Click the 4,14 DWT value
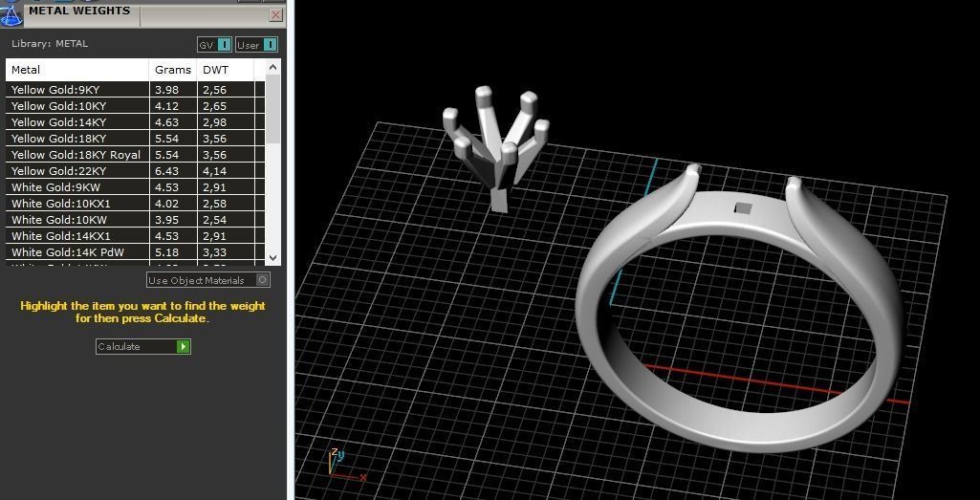Screen dimensions: 980x500 (x=214, y=171)
